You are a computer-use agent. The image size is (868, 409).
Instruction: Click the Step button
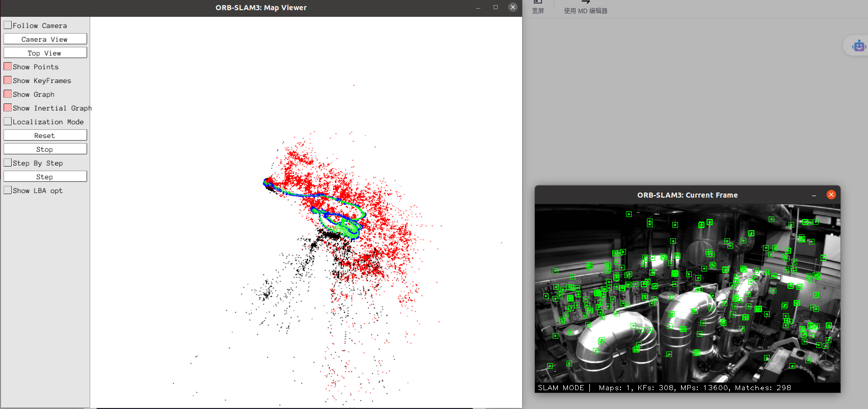[x=45, y=177]
